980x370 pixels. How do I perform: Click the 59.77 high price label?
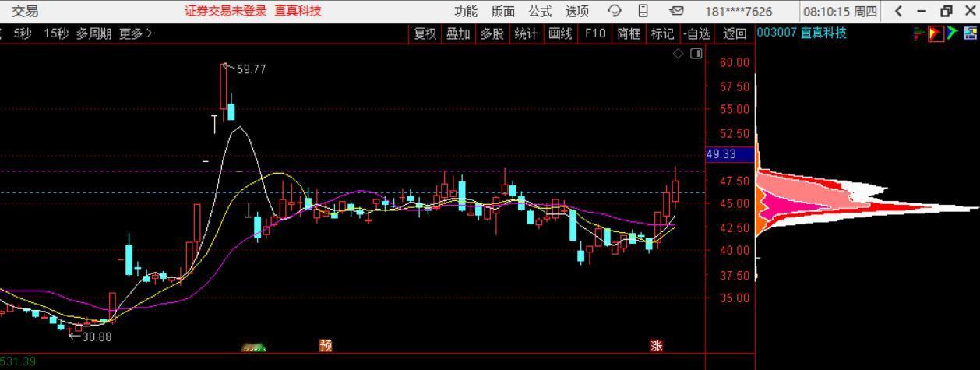pos(251,69)
